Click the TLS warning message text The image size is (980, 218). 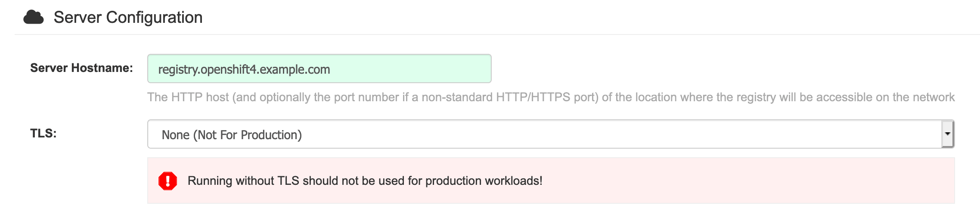point(365,181)
